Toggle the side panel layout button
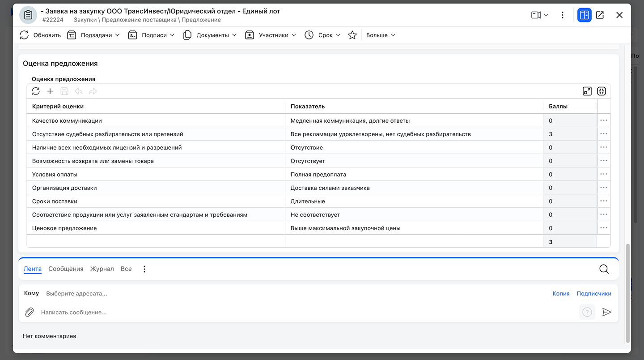Screen dimensions: 644x360 tap(584, 15)
